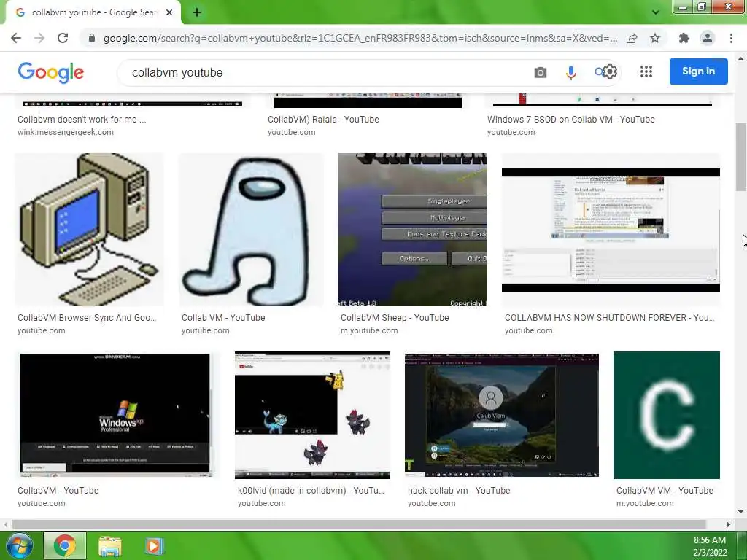Share this page via share icon
The width and height of the screenshot is (747, 560).
click(632, 38)
